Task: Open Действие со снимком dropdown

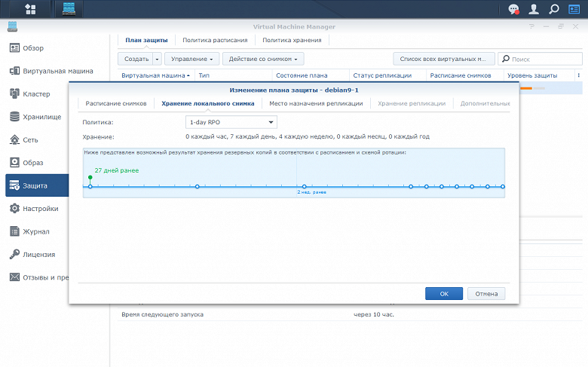Action: tap(263, 59)
